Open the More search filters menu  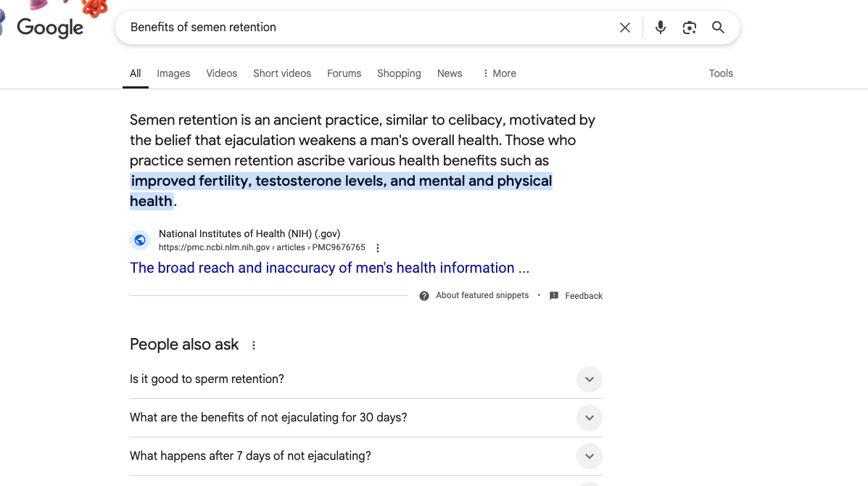pyautogui.click(x=499, y=73)
